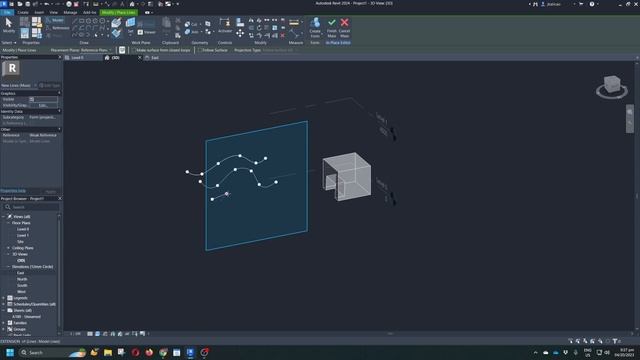
Task: Open the Insert ribbon tab
Action: 39,13
